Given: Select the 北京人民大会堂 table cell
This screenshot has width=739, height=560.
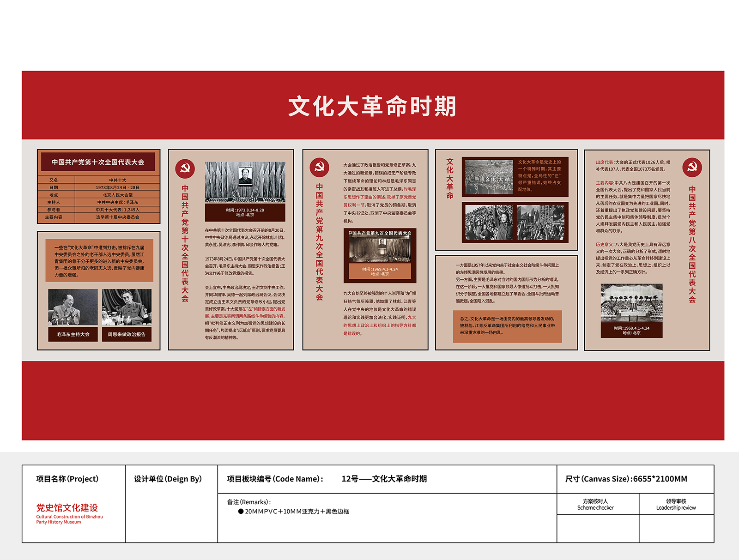Looking at the screenshot, I should click(117, 195).
